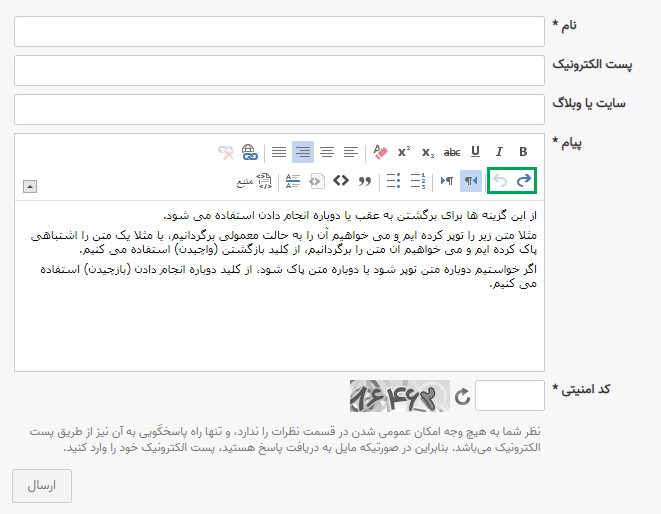Viewport: 661px width, 514px height.
Task: Switch to source view (منبع)
Action: (x=254, y=181)
